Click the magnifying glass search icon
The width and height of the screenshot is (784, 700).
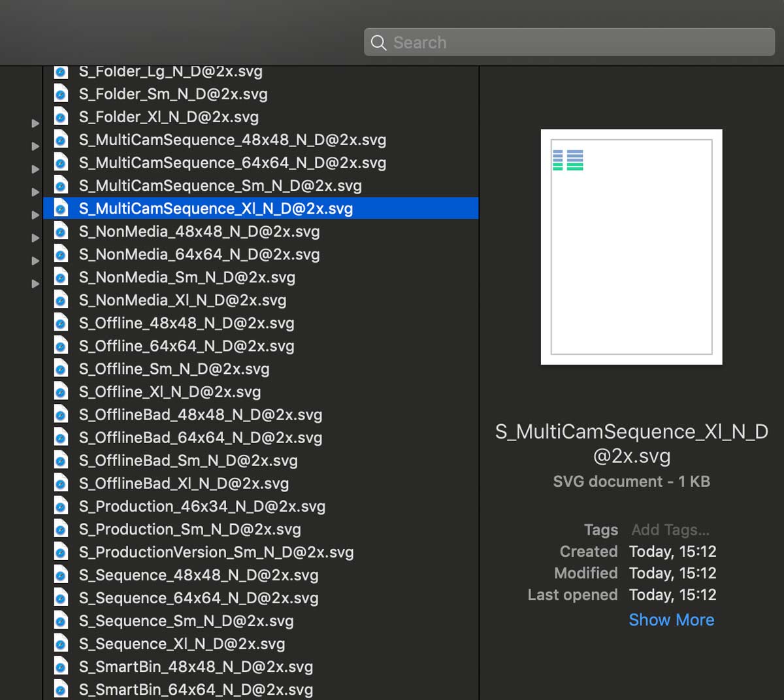click(379, 43)
